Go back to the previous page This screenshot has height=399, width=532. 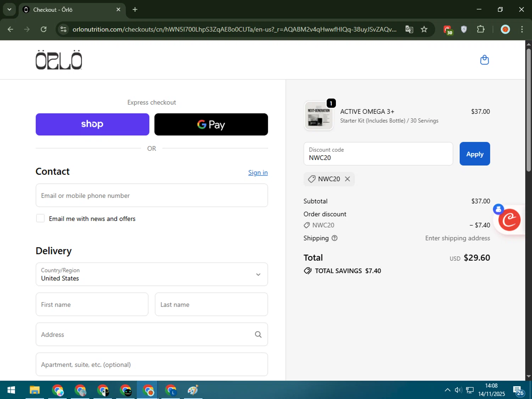click(x=11, y=29)
